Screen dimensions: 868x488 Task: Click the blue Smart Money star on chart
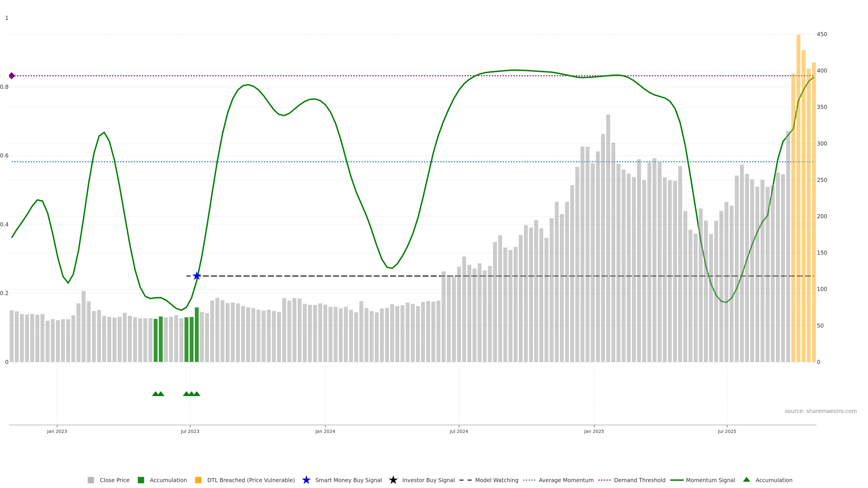(x=197, y=276)
